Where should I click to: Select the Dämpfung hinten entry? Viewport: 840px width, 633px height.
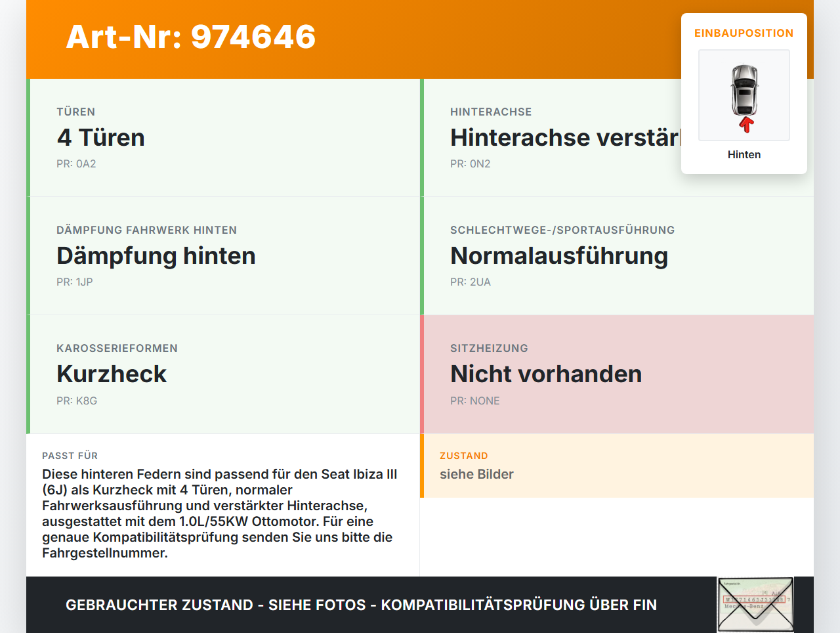pyautogui.click(x=223, y=256)
